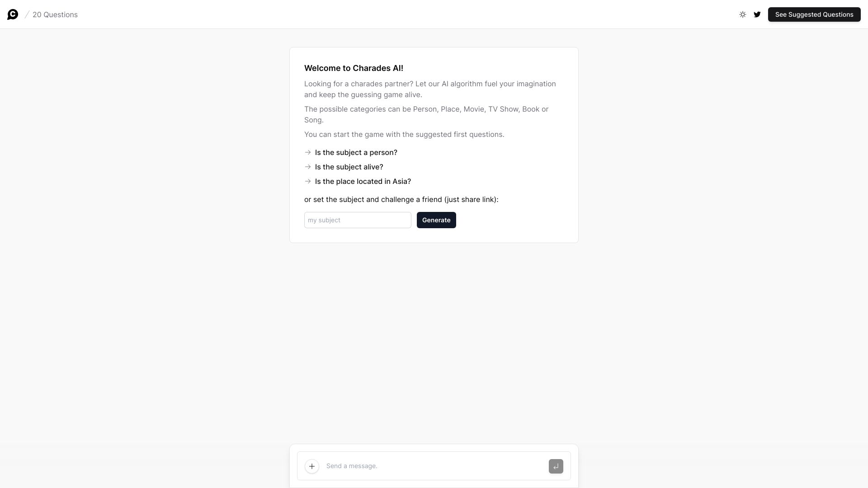Choose the "Is the place located in Asia?" question
The height and width of the screenshot is (488, 868).
[x=363, y=181]
